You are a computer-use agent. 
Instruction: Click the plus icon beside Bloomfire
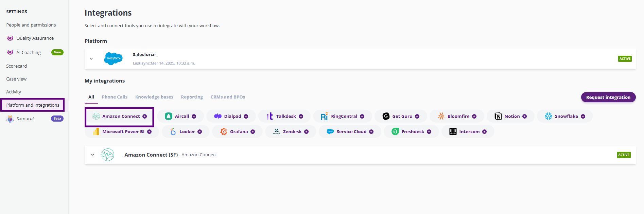(474, 117)
